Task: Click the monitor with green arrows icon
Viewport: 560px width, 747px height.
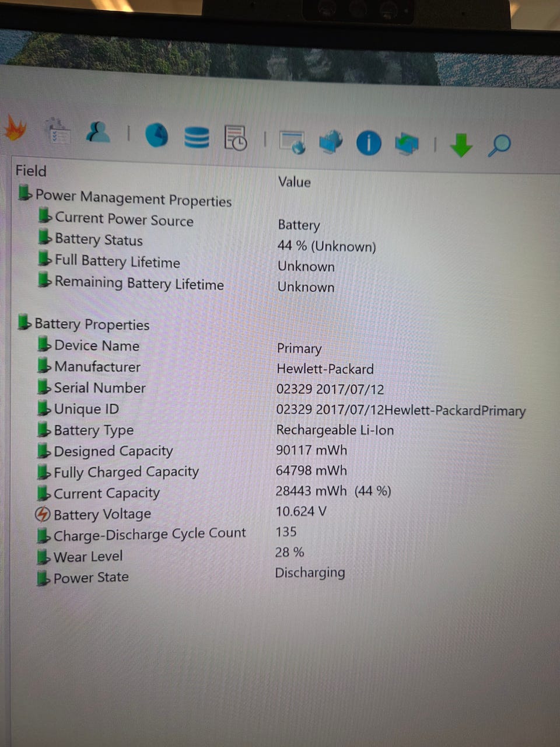Action: (407, 144)
